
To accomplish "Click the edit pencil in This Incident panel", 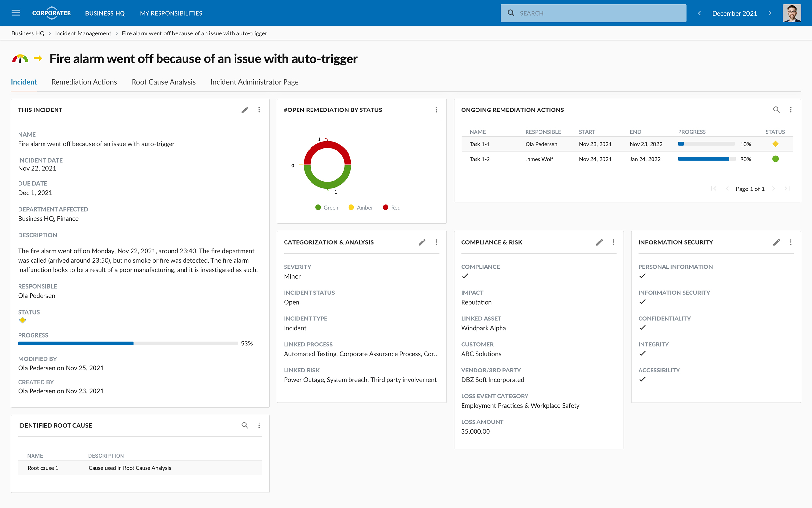I will [245, 110].
